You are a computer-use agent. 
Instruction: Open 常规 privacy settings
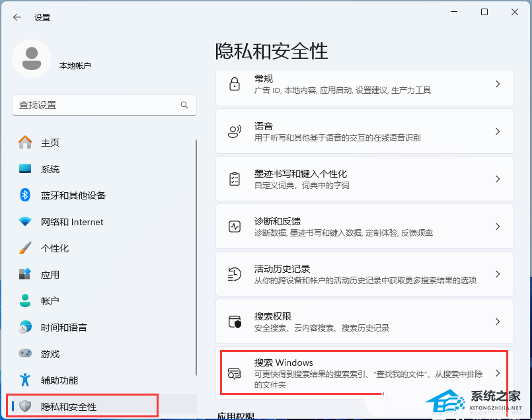click(x=364, y=88)
